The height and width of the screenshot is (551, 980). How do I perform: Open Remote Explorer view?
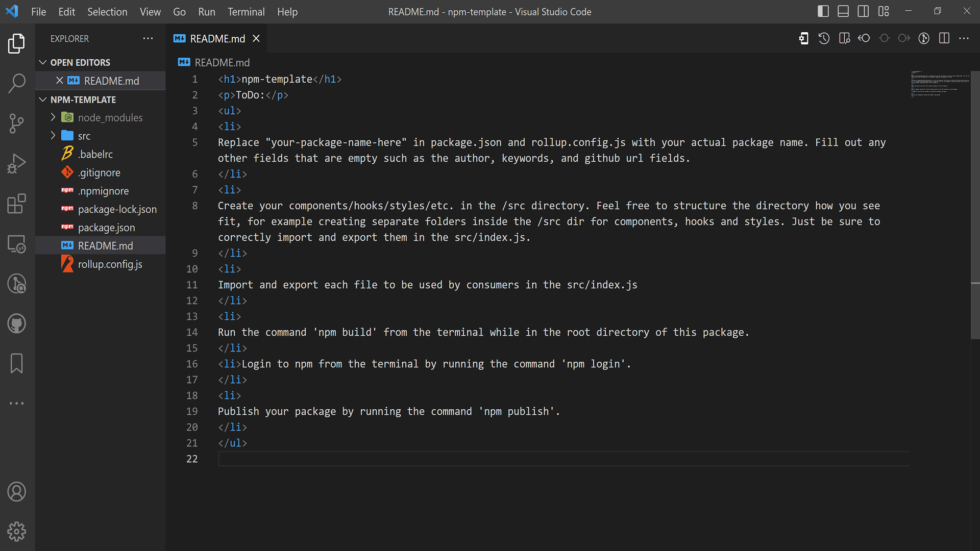pos(17,244)
